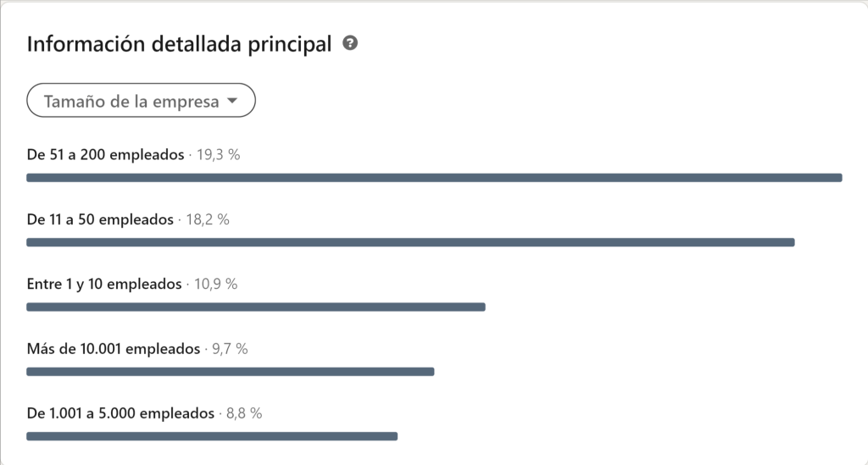Select the De 1.001 a 5.000 empleados label
868x465 pixels.
pos(120,413)
